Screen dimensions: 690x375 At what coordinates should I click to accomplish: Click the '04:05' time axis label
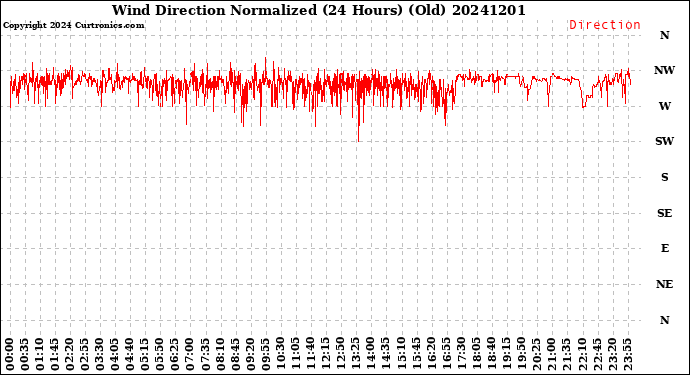tap(115, 354)
